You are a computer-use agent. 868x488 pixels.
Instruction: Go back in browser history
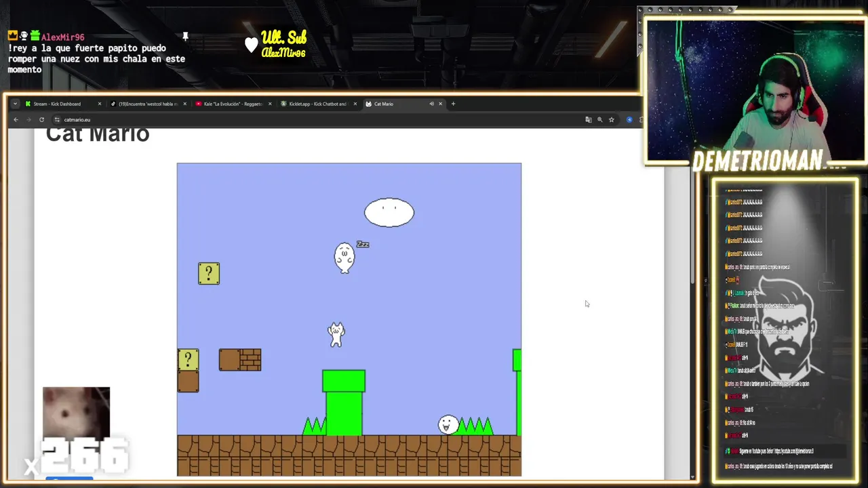(x=16, y=119)
